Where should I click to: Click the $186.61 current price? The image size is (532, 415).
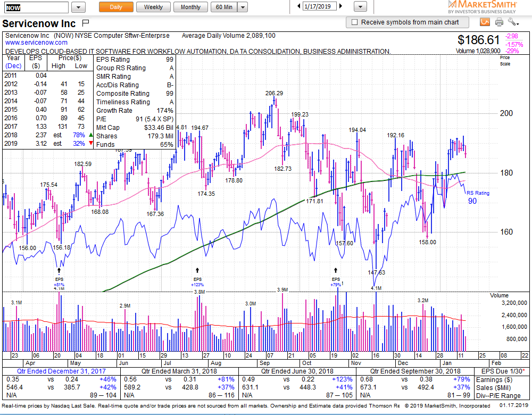478,40
